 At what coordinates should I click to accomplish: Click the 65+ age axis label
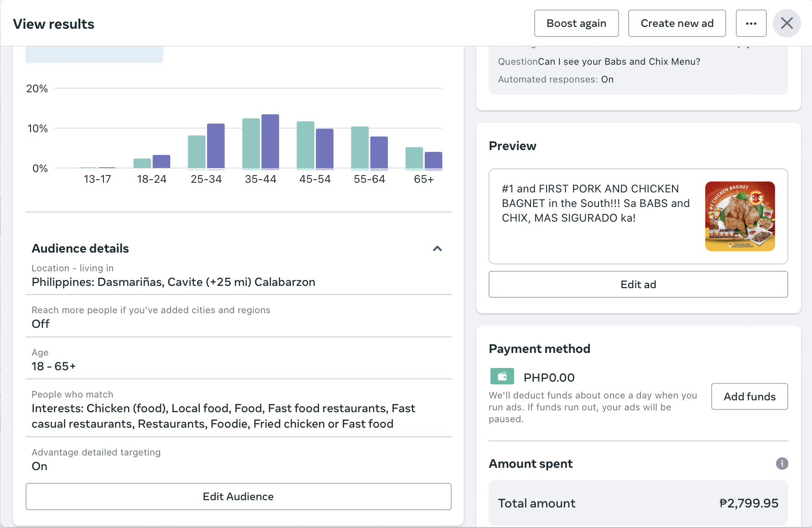tap(424, 179)
